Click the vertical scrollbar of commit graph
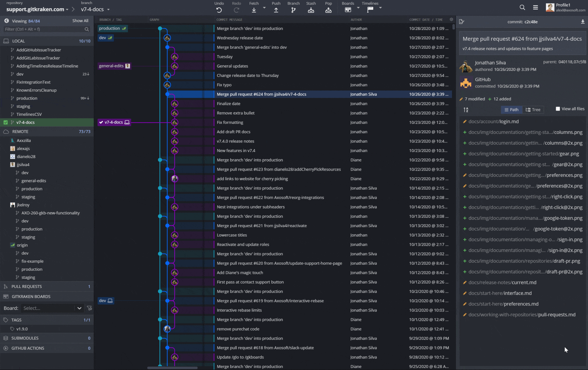 tap(454, 27)
